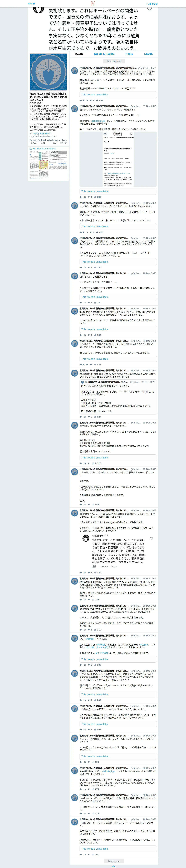Click the Likes count 48,784 in profile stats
This screenshot has height=868, width=186.
tap(64, 143)
